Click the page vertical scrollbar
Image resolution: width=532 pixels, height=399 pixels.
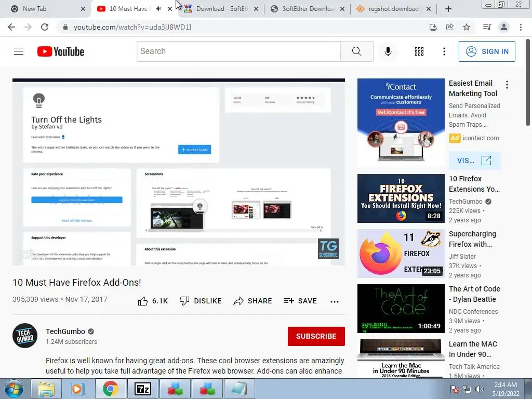[528, 83]
